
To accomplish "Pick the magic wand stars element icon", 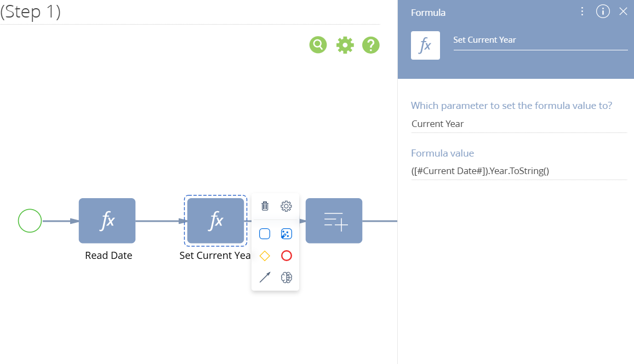I will (286, 234).
